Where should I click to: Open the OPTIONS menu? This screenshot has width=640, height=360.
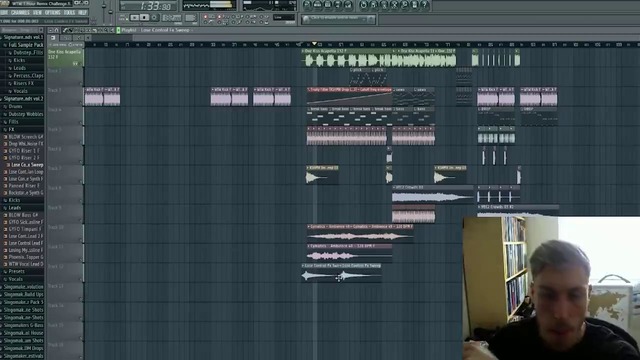click(x=53, y=13)
